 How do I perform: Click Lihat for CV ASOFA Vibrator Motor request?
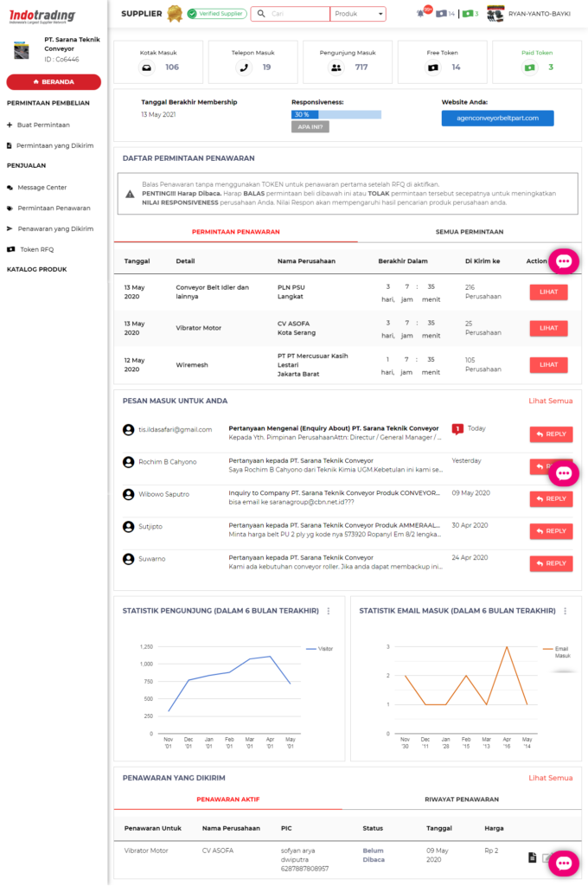point(548,328)
